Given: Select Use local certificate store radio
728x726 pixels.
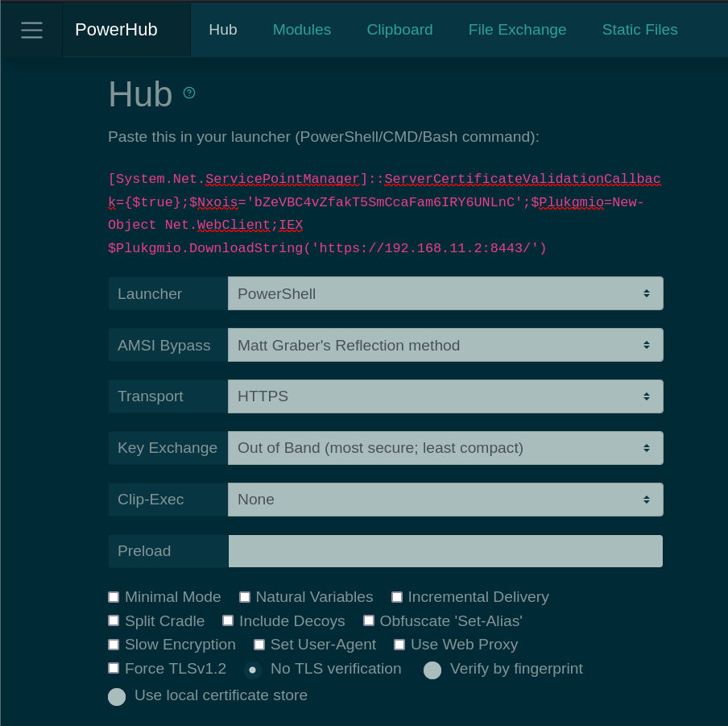Looking at the screenshot, I should 117,697.
